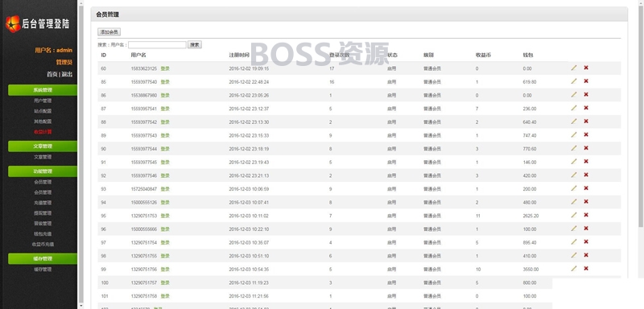The image size is (644, 309).
Task: Click pencil icon for ID 86
Action: pyautogui.click(x=574, y=94)
